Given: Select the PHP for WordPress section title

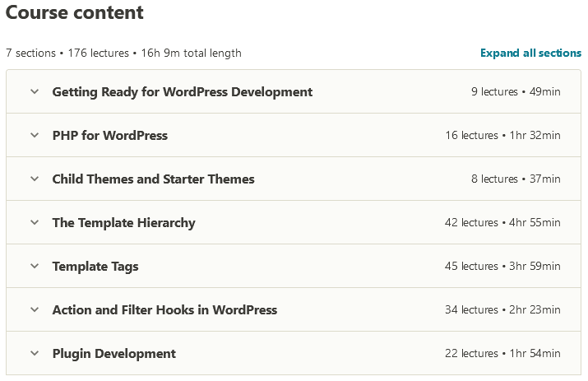Looking at the screenshot, I should [109, 136].
